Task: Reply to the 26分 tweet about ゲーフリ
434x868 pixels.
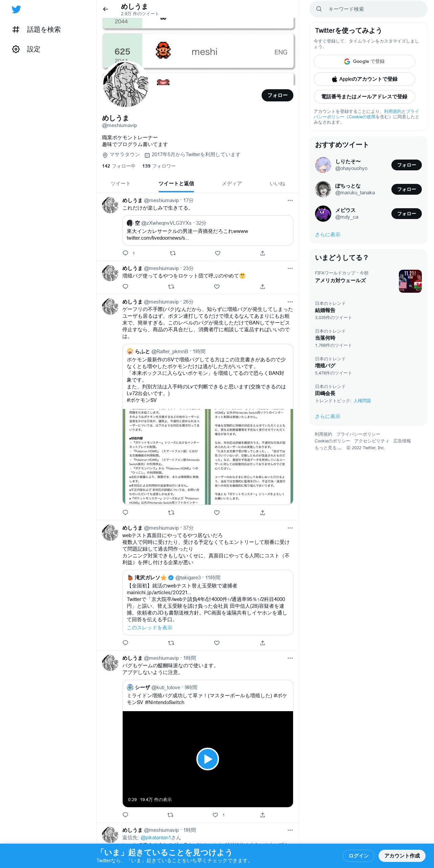Action: pos(125,513)
